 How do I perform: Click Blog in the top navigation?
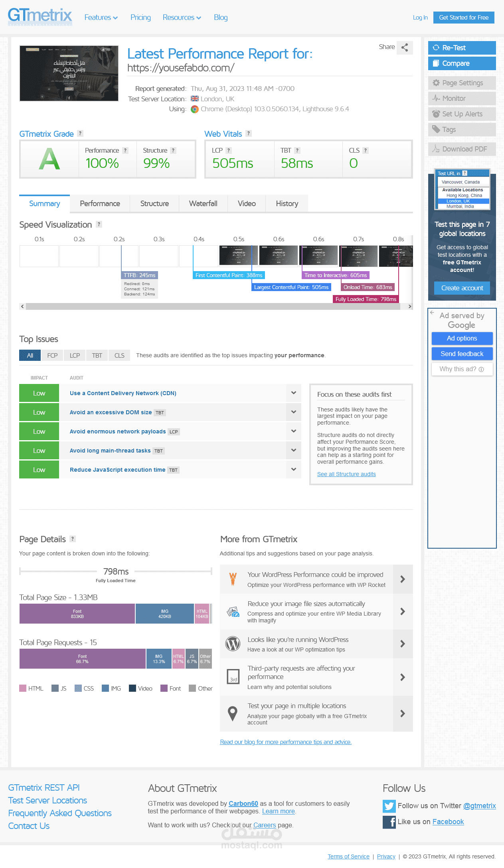click(221, 18)
